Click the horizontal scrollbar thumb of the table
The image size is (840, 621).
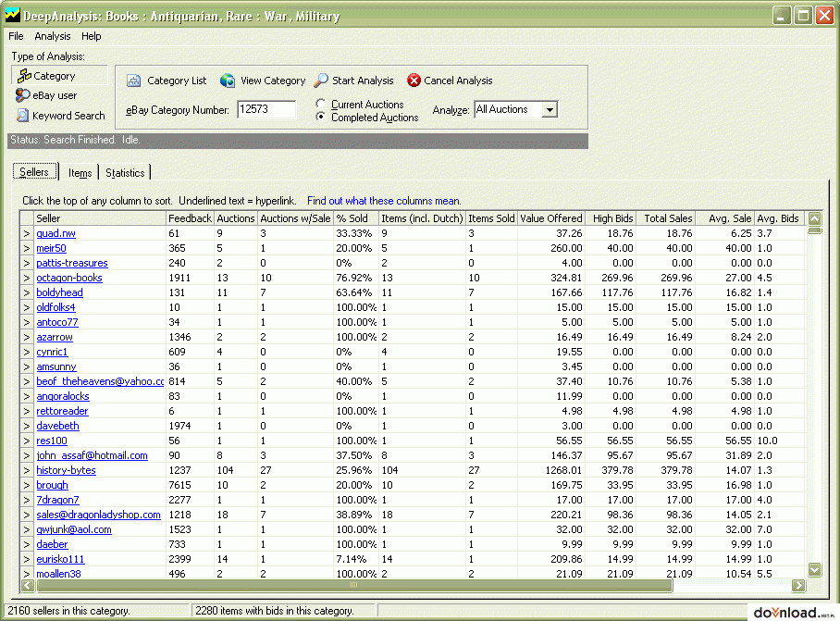pos(353,586)
